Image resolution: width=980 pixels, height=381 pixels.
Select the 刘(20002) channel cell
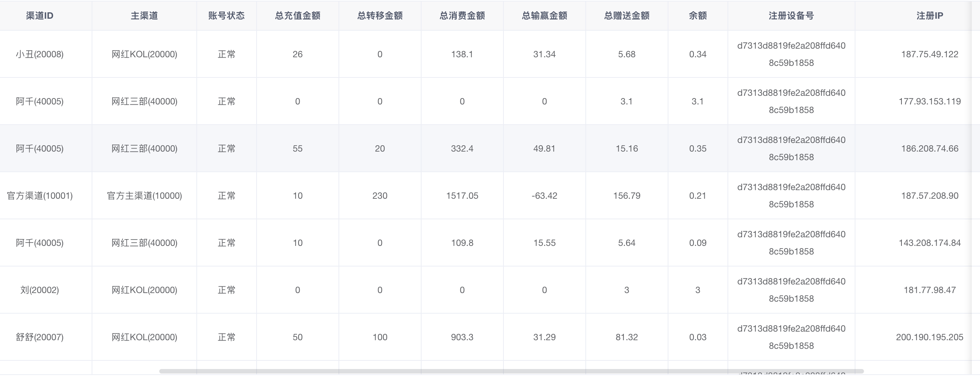40,290
